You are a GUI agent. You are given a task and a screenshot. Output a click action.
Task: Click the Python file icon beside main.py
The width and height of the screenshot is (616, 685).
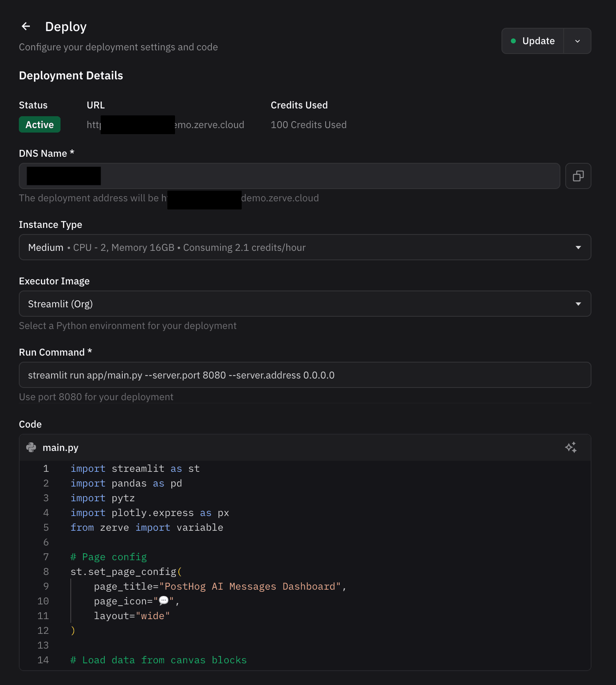[31, 447]
